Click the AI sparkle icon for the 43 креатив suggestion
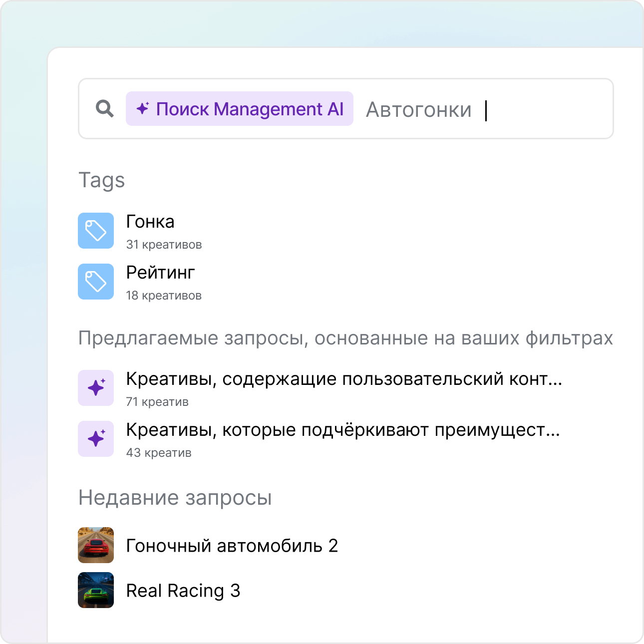The height and width of the screenshot is (644, 644). pos(96,439)
